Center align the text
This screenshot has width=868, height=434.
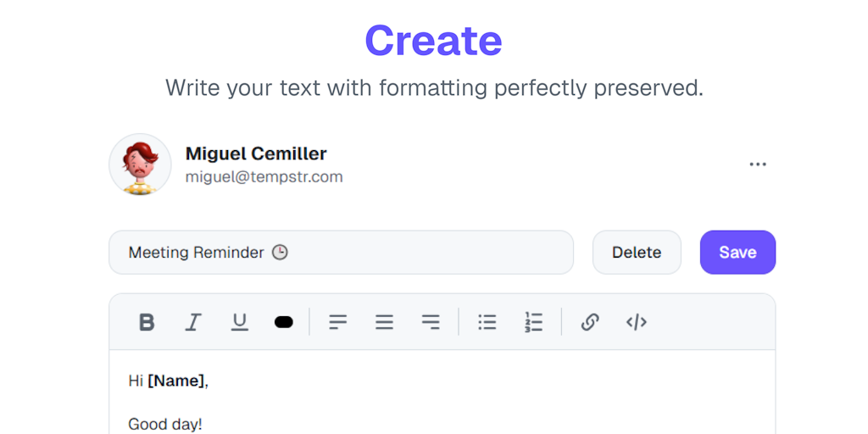pos(385,322)
